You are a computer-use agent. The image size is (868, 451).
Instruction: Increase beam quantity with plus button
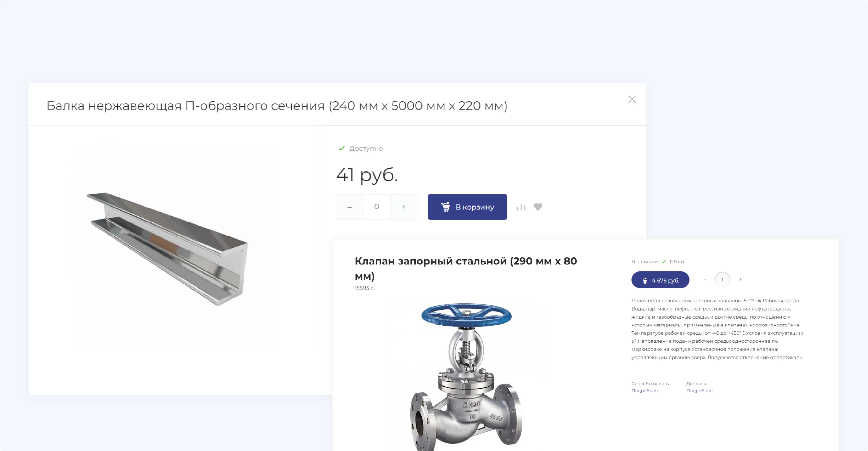[x=404, y=207]
